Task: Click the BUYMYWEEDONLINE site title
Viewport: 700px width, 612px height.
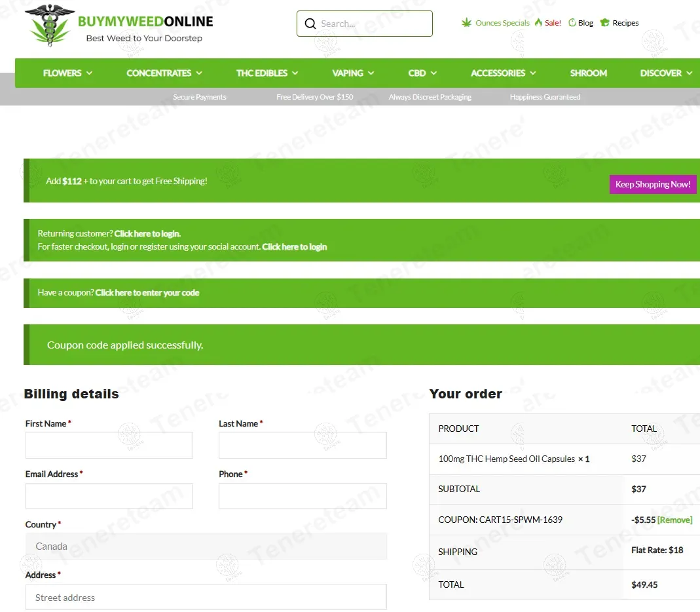Action: pos(145,22)
